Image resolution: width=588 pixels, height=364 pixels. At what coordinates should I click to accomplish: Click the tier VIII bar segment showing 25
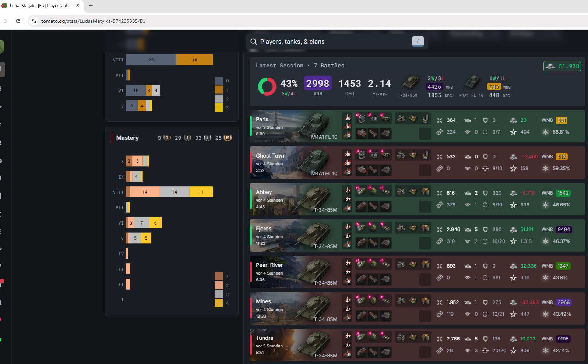point(151,60)
